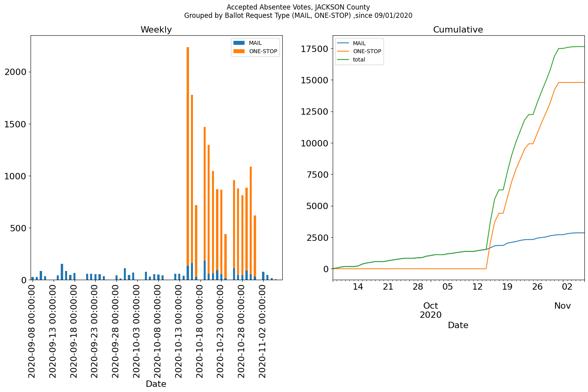588x392 pixels.
Task: Click the date label 2020-10-13 00:00:00
Action: (x=179, y=331)
